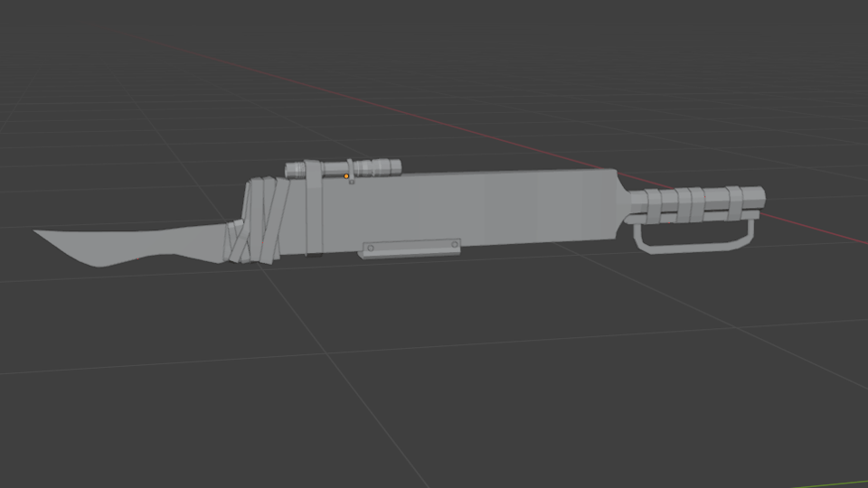Click the crossed cloth wrap section
This screenshot has width=868, height=488.
click(x=257, y=221)
